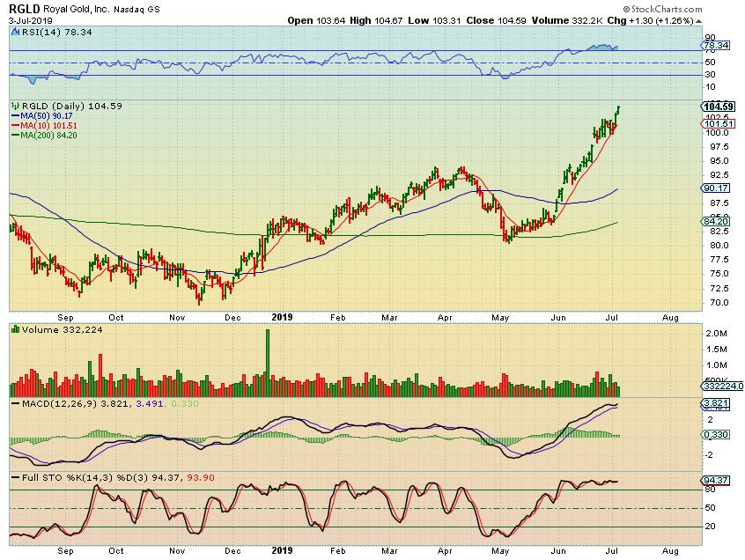The height and width of the screenshot is (560, 745).
Task: Click the 93.90 stochastic %D value
Action: tap(201, 478)
